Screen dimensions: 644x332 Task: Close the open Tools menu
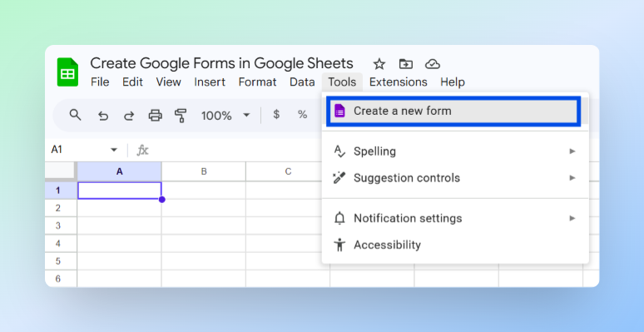(342, 82)
